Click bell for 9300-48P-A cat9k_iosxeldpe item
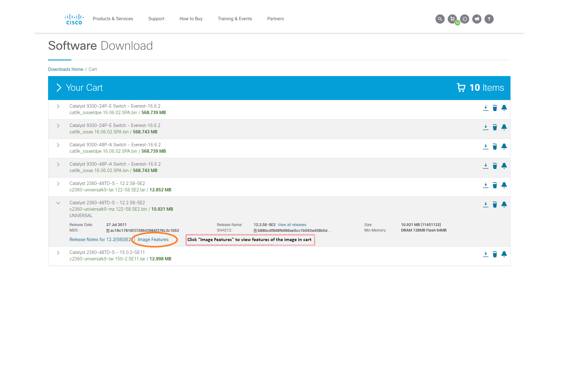Screen dimensions: 588x368 [504, 147]
